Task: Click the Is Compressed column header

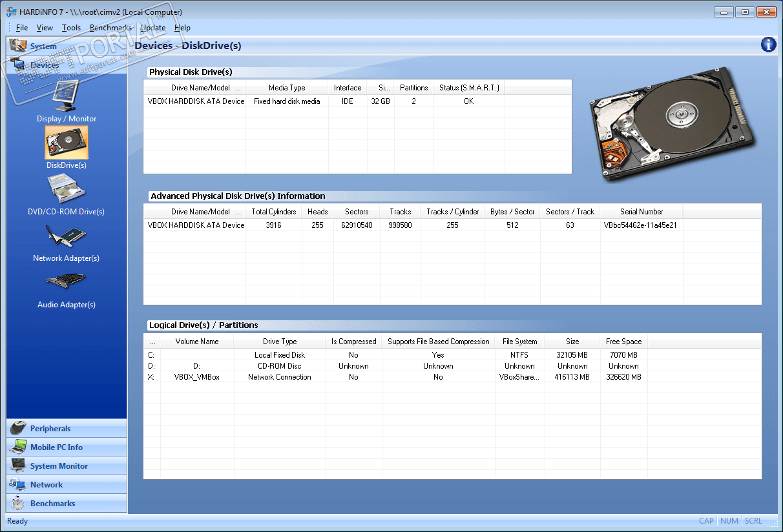Action: pos(353,342)
